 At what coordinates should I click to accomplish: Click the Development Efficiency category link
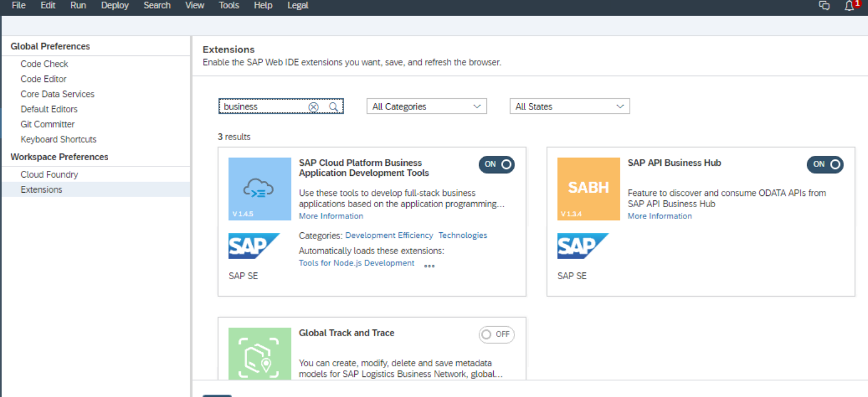(389, 236)
